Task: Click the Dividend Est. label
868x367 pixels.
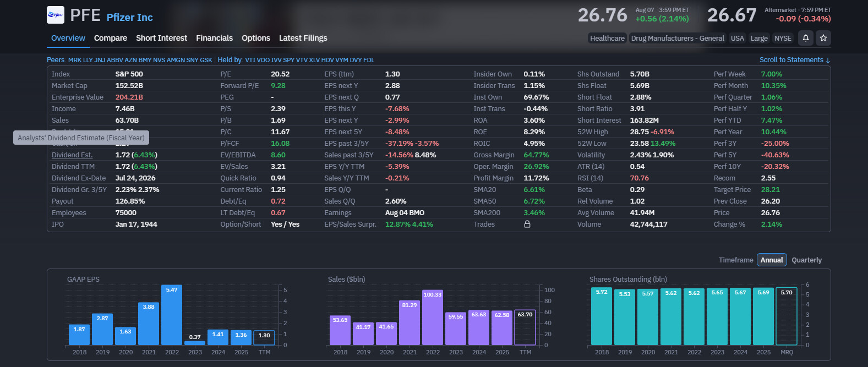Action: 72,155
